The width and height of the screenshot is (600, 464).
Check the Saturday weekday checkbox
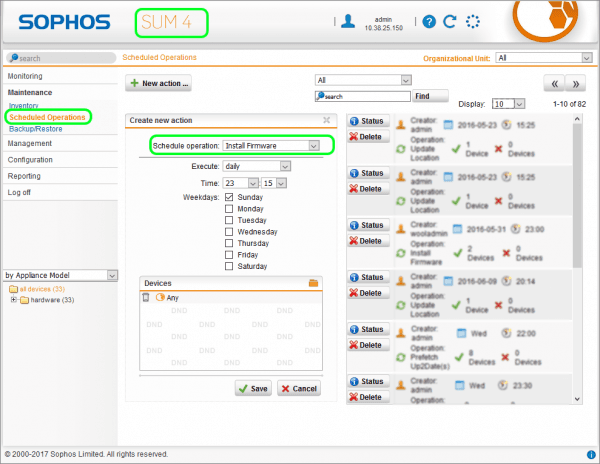coord(229,266)
